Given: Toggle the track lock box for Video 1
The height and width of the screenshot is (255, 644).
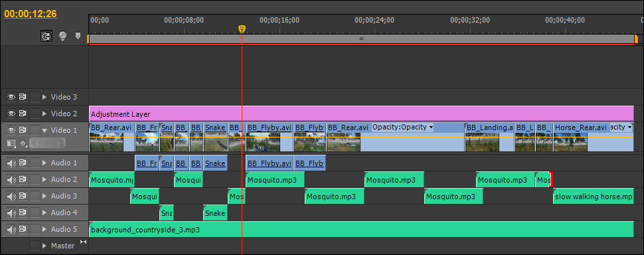Looking at the screenshot, I should point(35,130).
